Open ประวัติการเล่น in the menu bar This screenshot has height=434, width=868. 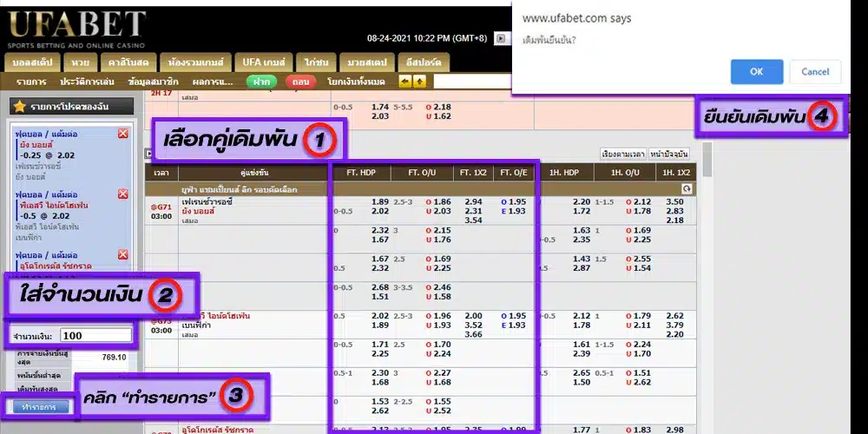click(x=87, y=82)
